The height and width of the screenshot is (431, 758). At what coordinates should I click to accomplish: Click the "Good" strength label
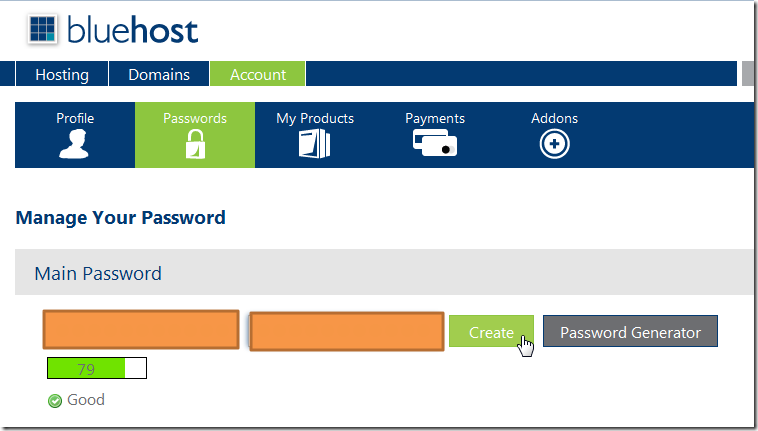coord(85,400)
